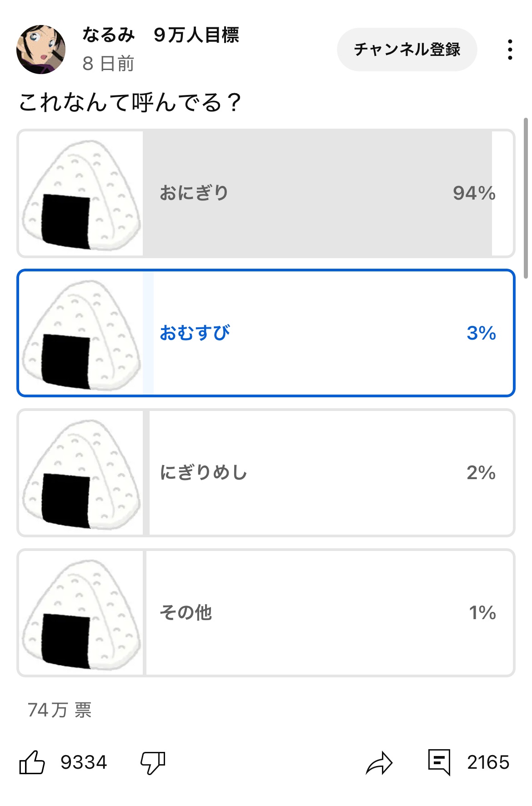
Task: Open the comments icon
Action: point(439,762)
